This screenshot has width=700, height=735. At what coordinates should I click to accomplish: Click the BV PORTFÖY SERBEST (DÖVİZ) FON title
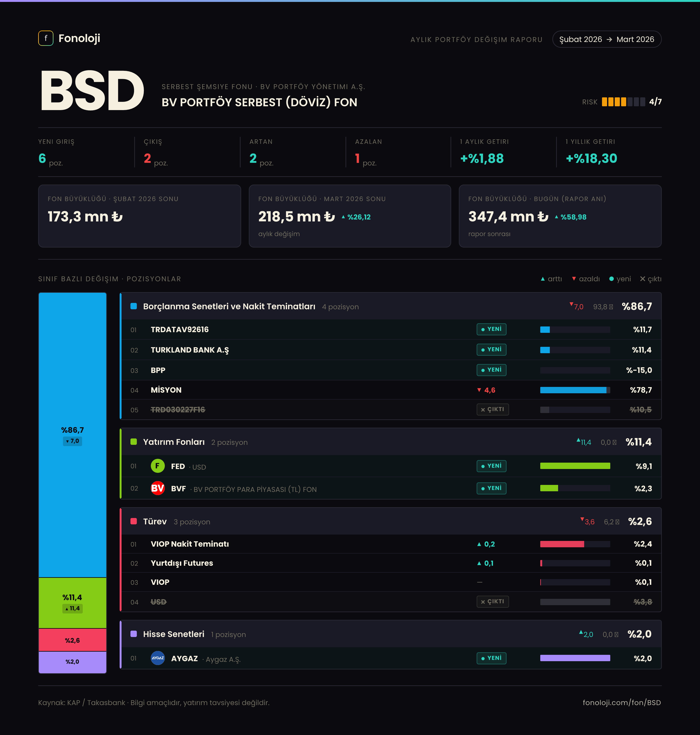[259, 102]
